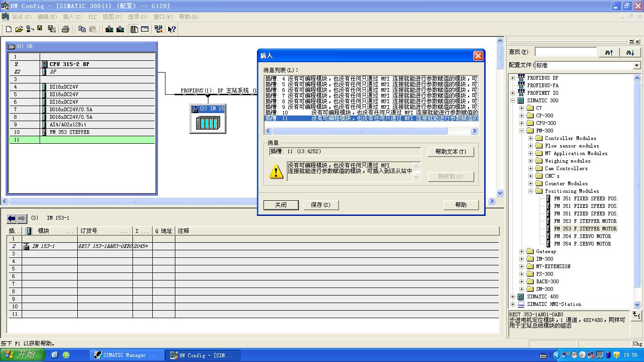Select the FM 353 STEPPER row in rack

point(82,132)
